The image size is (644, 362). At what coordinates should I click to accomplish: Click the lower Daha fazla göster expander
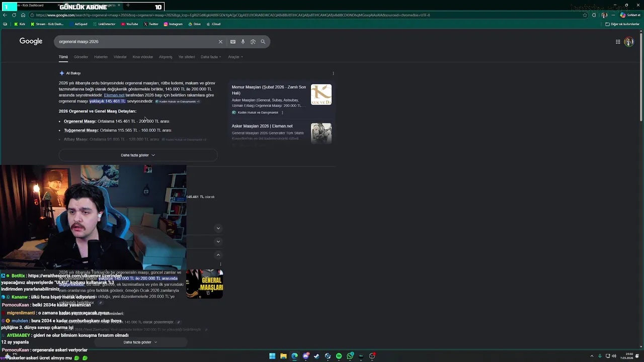[x=140, y=342]
